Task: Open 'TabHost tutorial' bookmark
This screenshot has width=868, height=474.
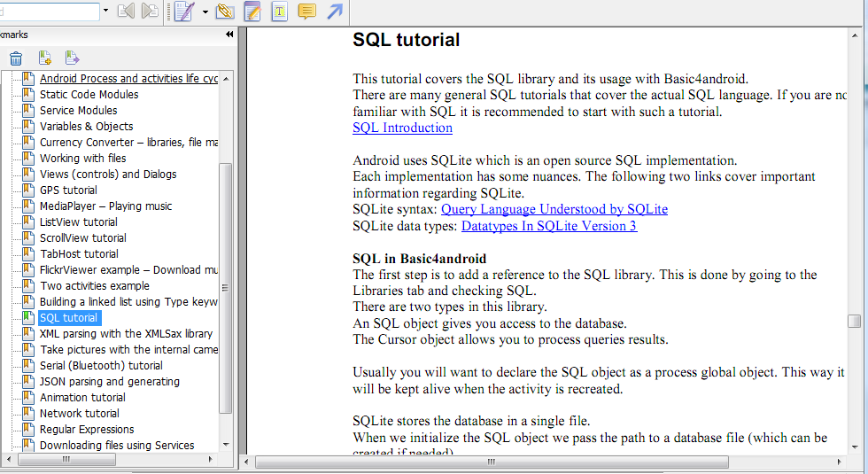Action: click(79, 254)
